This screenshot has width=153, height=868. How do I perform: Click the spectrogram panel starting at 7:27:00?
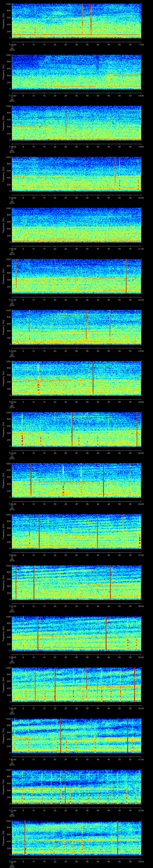76,583
